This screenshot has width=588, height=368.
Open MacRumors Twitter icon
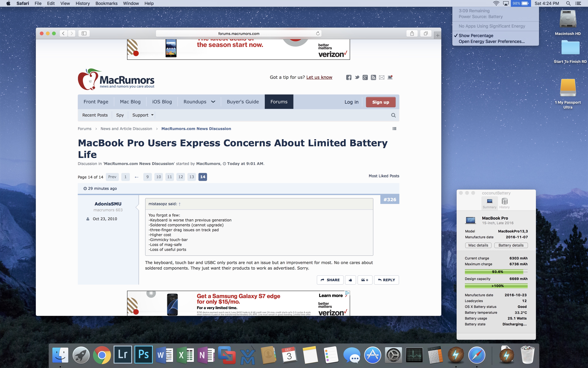pos(357,77)
